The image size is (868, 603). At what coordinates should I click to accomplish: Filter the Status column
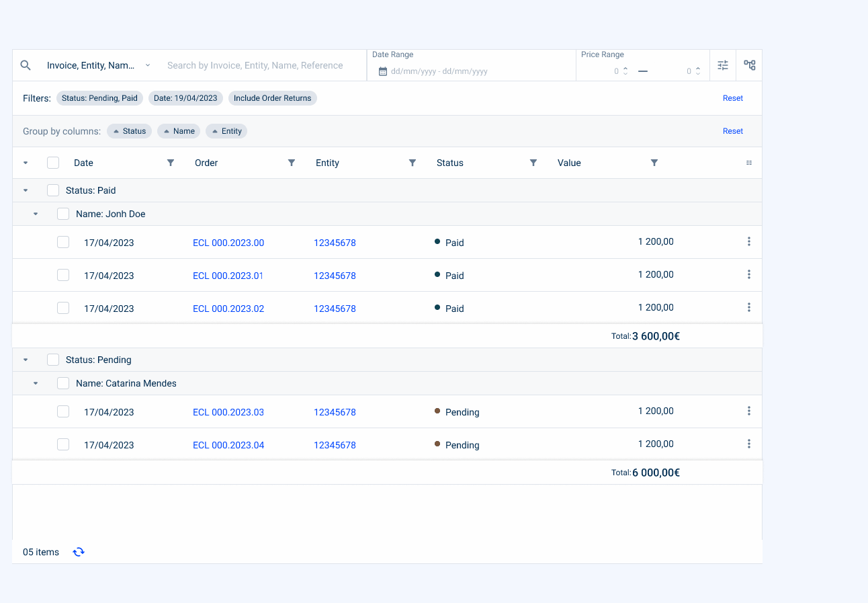pos(533,163)
